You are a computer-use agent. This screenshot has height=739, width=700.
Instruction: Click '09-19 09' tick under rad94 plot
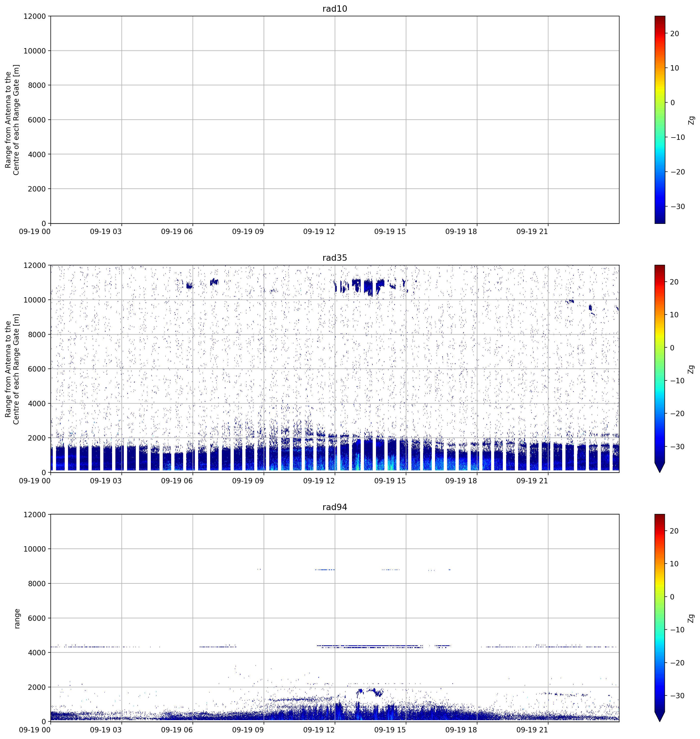click(x=248, y=730)
